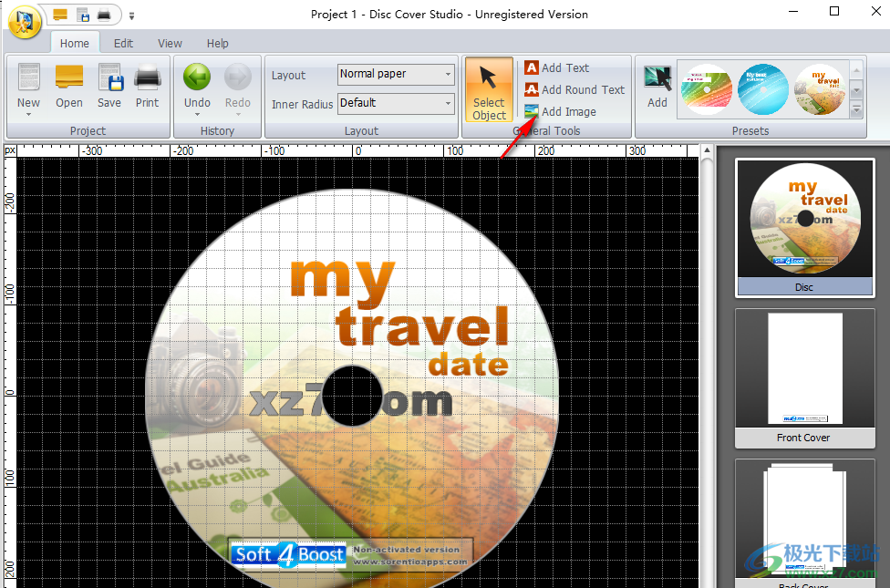Select the 'travel' text on disc
Screen dimensions: 890x588
[422, 327]
